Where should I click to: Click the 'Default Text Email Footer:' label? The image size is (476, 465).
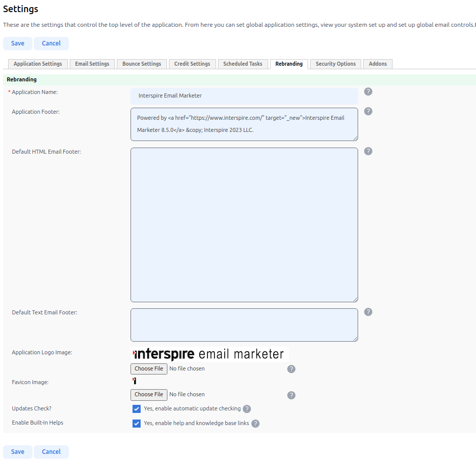(45, 312)
